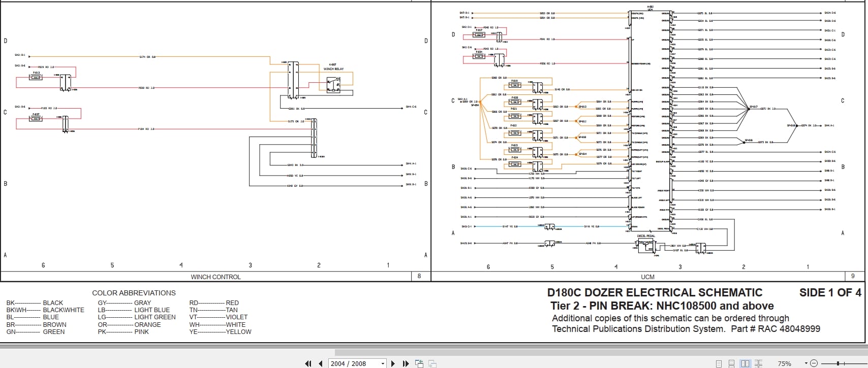Image resolution: width=868 pixels, height=368 pixels.
Task: Select two-page facing view
Action: [x=746, y=363]
